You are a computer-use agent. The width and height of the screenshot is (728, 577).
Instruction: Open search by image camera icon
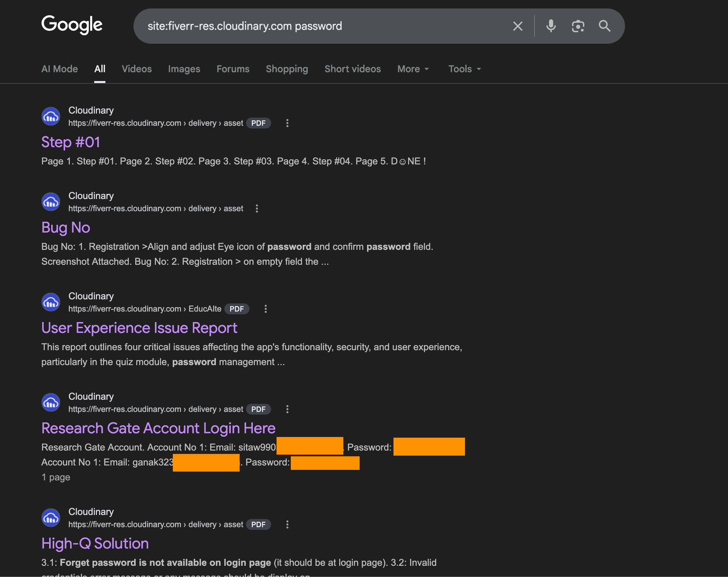(578, 26)
